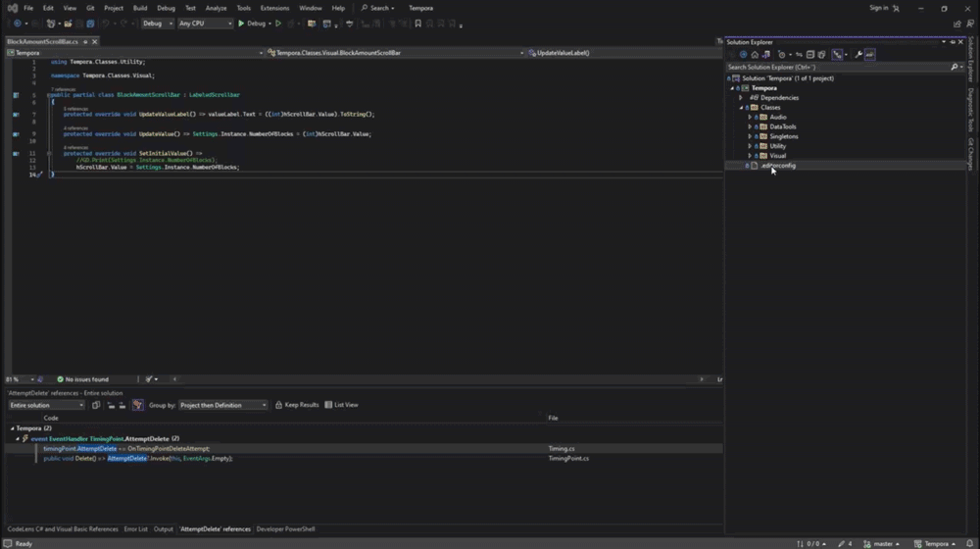980x549 pixels.
Task: Click the green Start Debug play button
Action: tap(241, 24)
